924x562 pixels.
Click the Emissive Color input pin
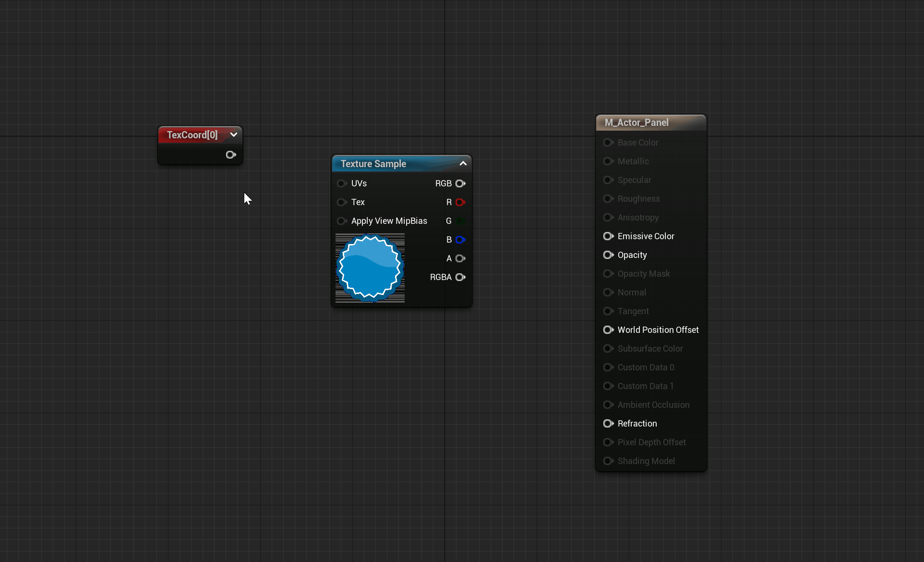[608, 236]
